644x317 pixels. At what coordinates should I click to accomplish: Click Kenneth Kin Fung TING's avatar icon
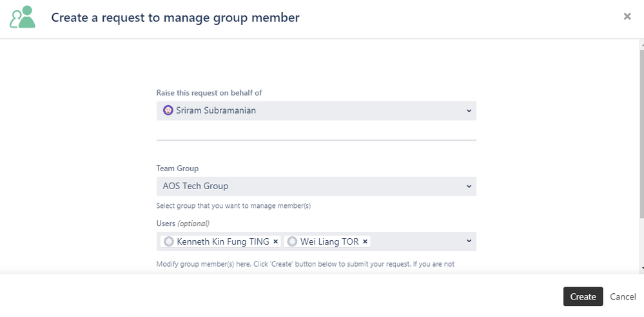(168, 241)
